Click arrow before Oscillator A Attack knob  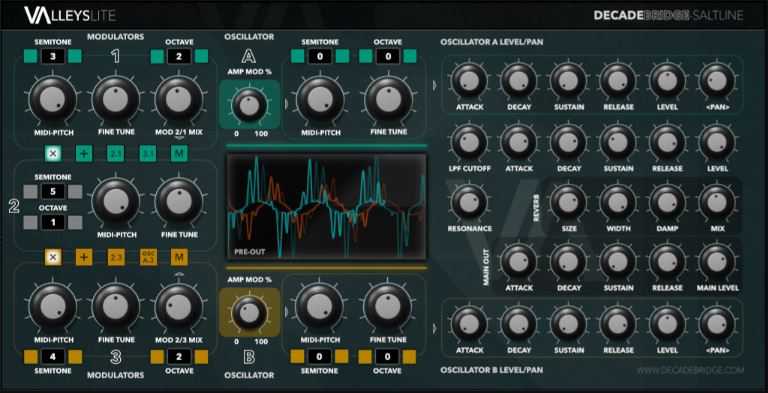435,86
